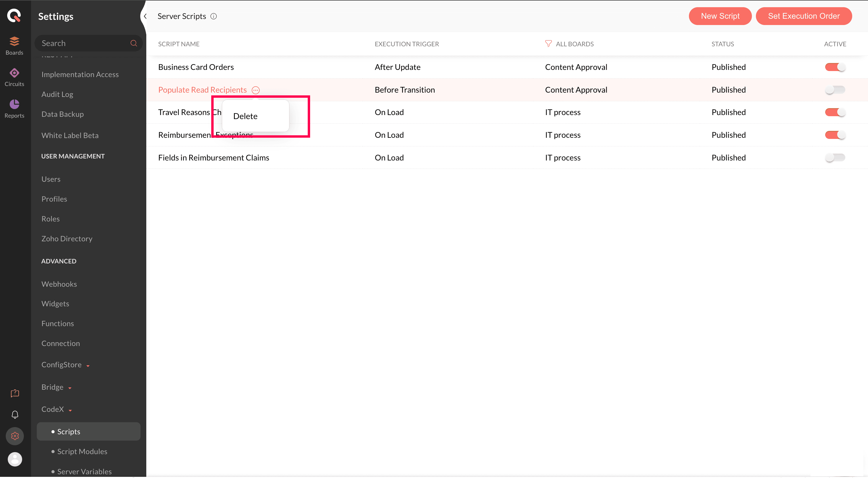This screenshot has width=868, height=478.
Task: Open Server Variables under CodeX
Action: coord(84,472)
